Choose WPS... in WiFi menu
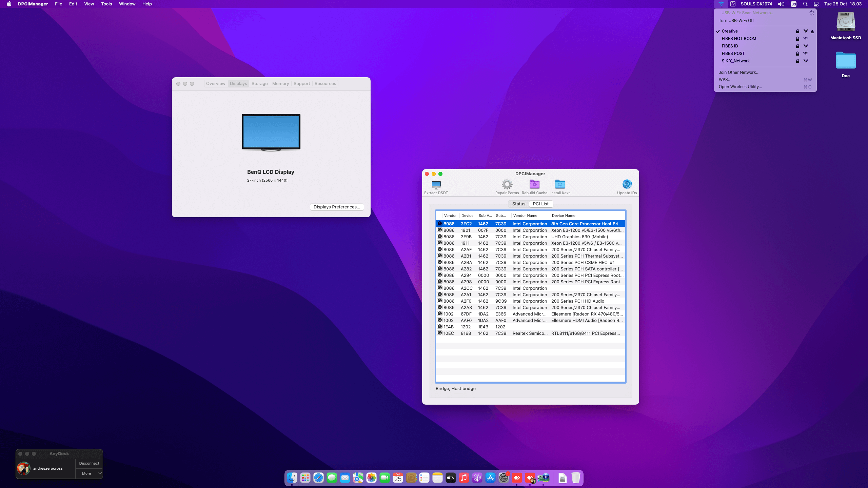Image resolution: width=868 pixels, height=488 pixels. tap(765, 80)
